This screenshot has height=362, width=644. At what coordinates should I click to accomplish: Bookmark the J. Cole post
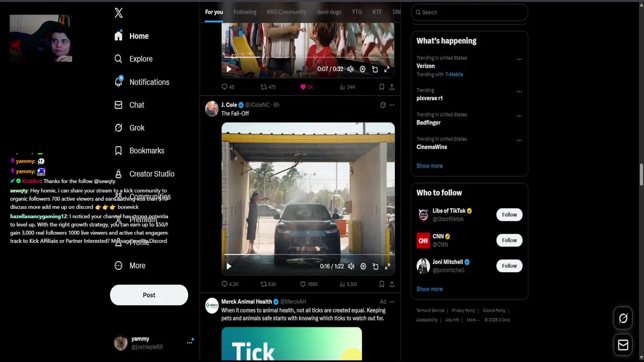click(381, 284)
